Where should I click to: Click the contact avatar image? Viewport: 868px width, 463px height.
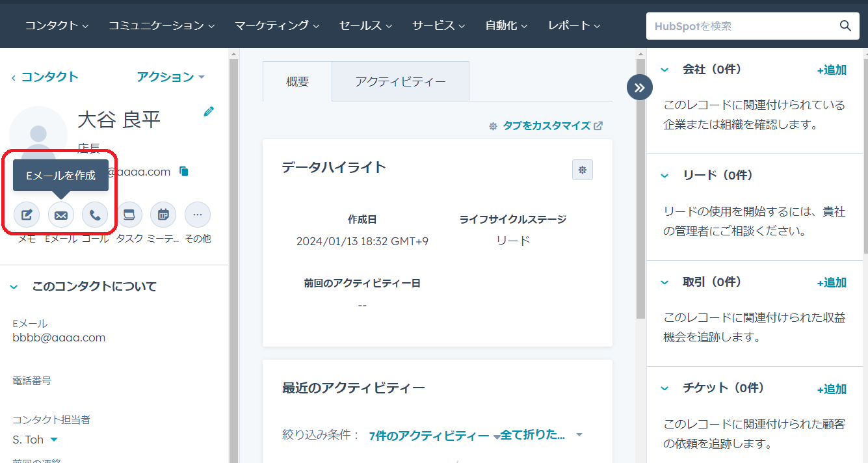pos(38,135)
